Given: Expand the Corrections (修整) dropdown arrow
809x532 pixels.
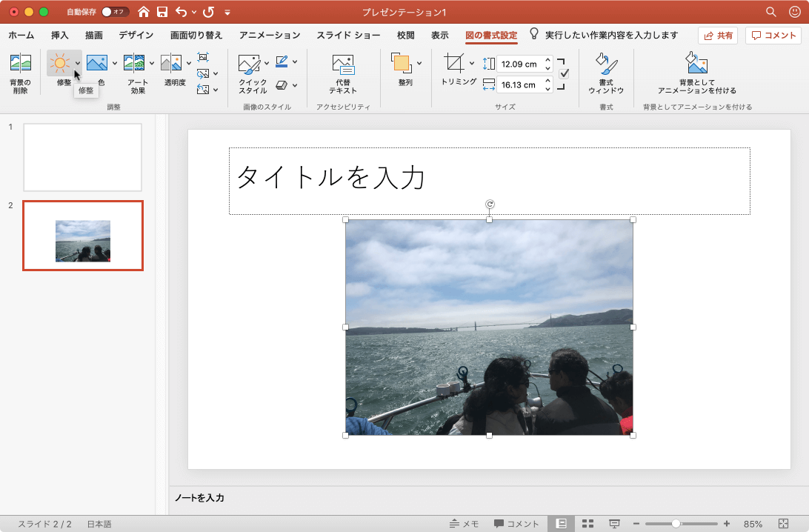Looking at the screenshot, I should tap(78, 63).
